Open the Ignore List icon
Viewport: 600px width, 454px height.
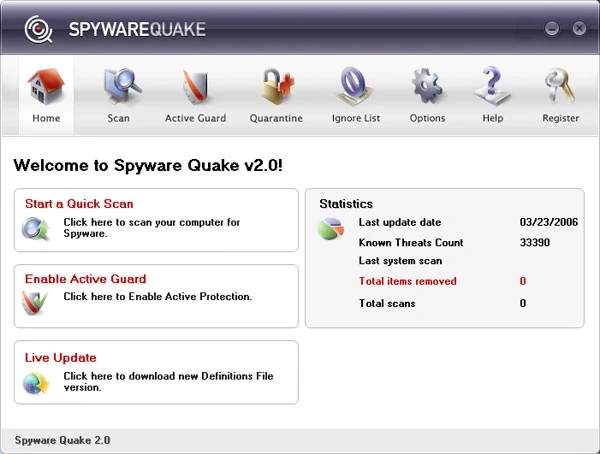(356, 86)
